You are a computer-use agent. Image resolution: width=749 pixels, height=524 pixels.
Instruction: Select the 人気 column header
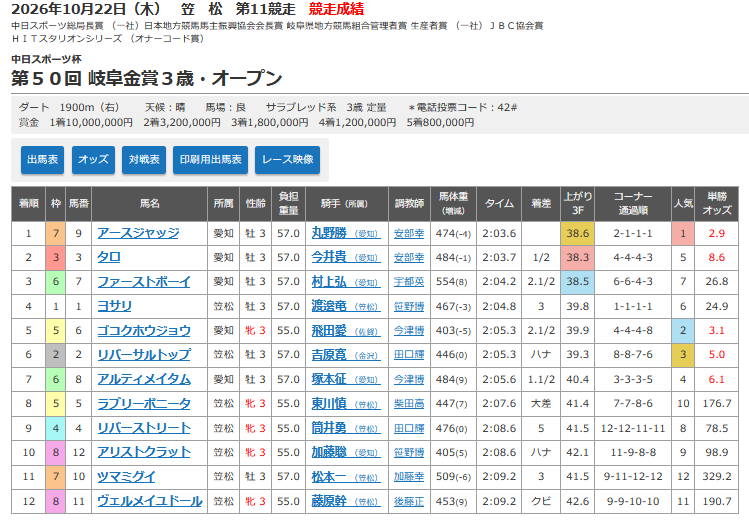tap(683, 204)
